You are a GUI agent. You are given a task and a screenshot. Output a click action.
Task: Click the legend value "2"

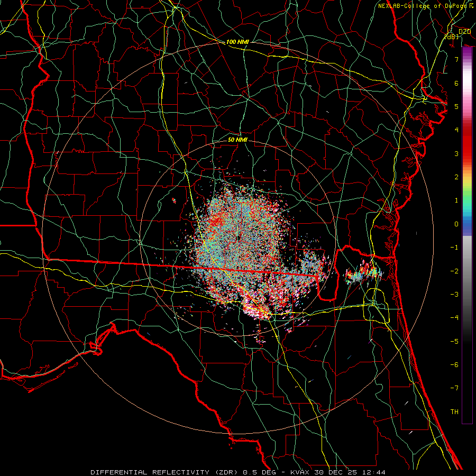(x=456, y=177)
